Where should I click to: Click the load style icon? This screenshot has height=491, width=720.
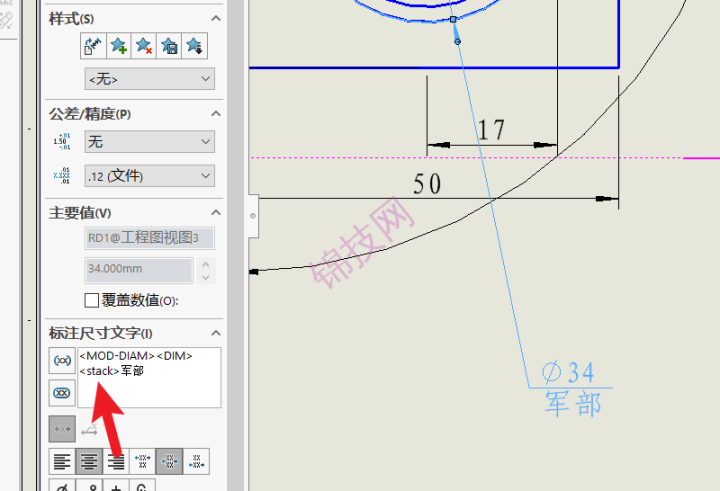[194, 46]
